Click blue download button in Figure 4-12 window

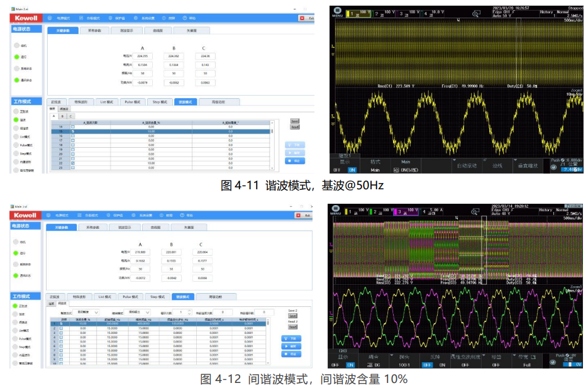click(291, 338)
